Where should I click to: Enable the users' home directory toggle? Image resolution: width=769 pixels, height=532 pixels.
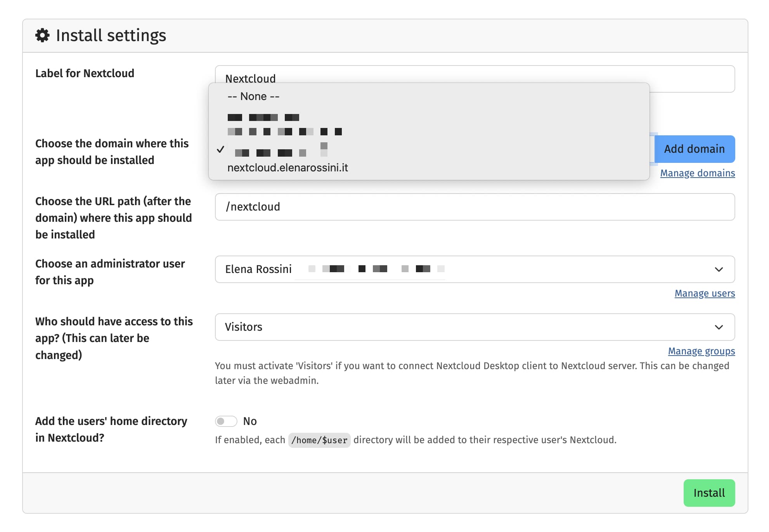click(x=226, y=421)
